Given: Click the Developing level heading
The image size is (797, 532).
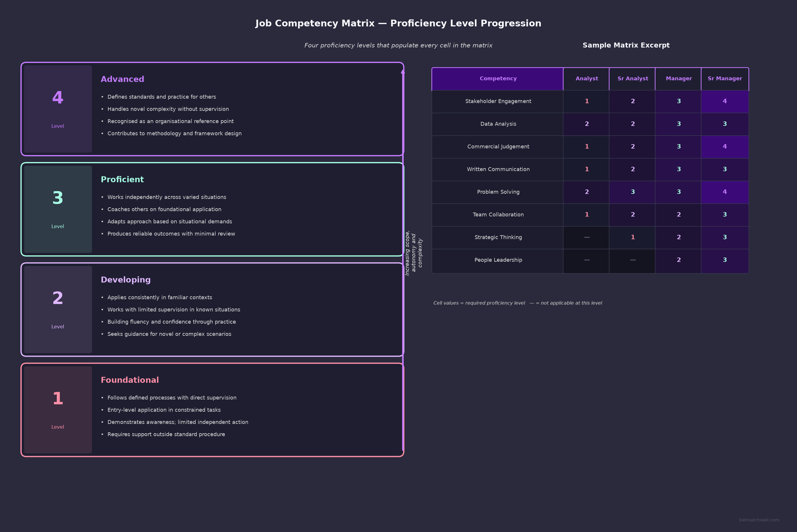Looking at the screenshot, I should point(126,280).
